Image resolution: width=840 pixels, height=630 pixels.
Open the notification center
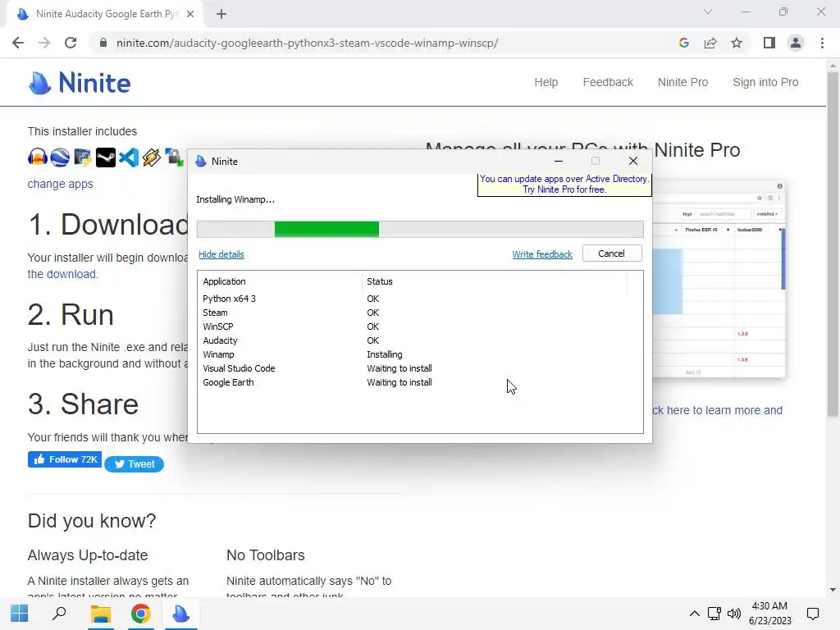coord(813,614)
